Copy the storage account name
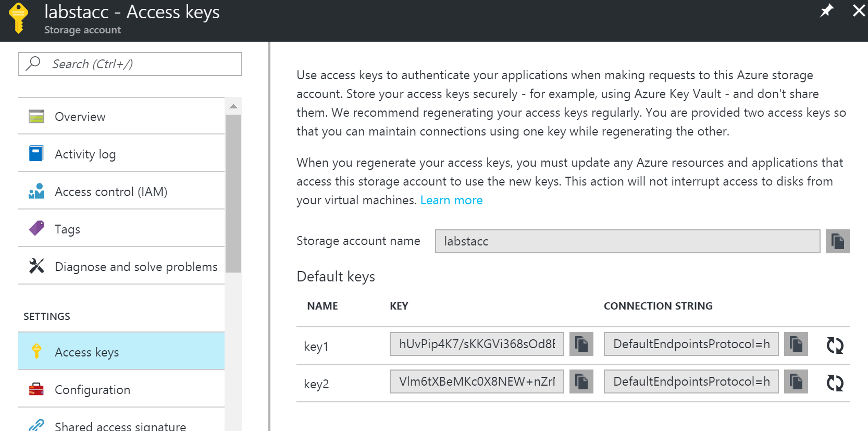This screenshot has width=868, height=431. coord(838,241)
